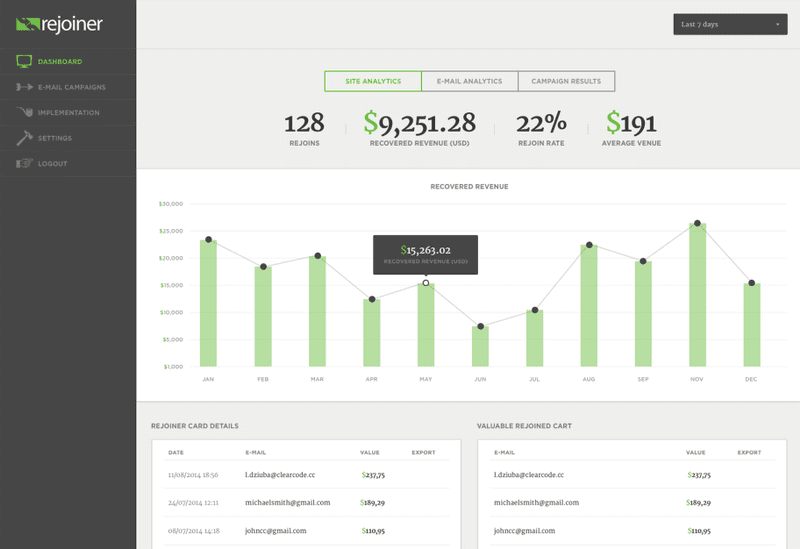This screenshot has height=549, width=800.
Task: Switch to the E-mail Analytics tab
Action: coord(469,81)
